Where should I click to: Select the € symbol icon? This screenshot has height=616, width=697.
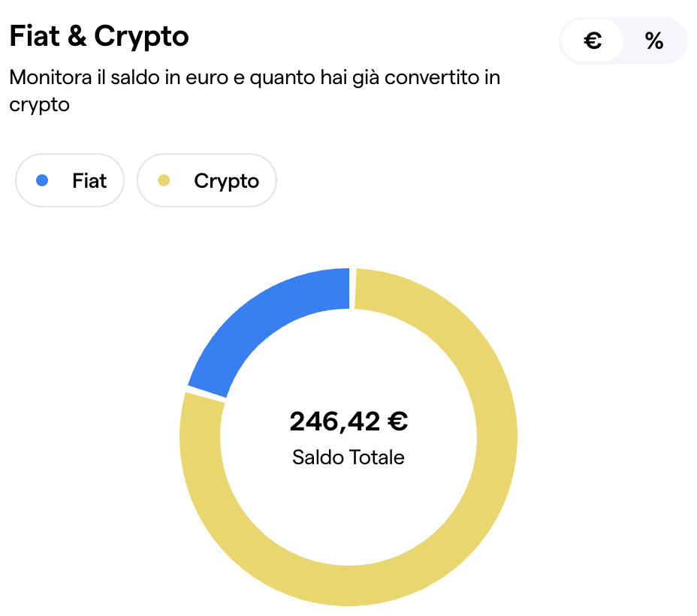593,41
